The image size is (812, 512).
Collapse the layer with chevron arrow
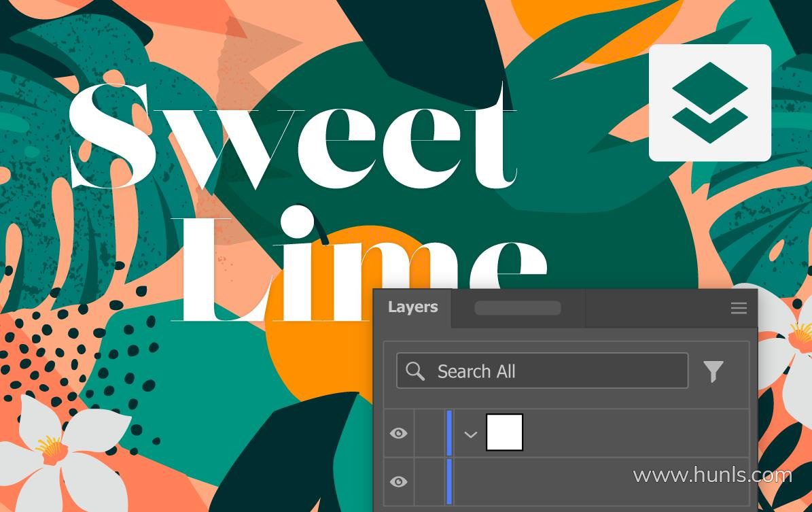point(470,434)
